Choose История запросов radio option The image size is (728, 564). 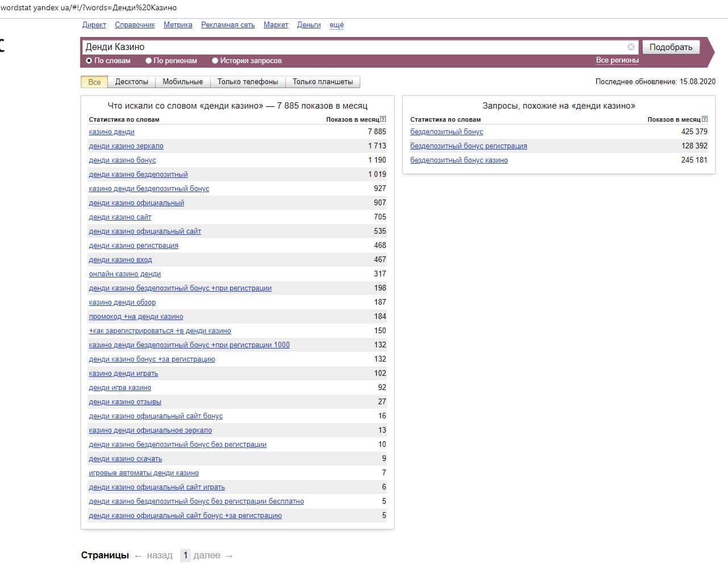[215, 61]
